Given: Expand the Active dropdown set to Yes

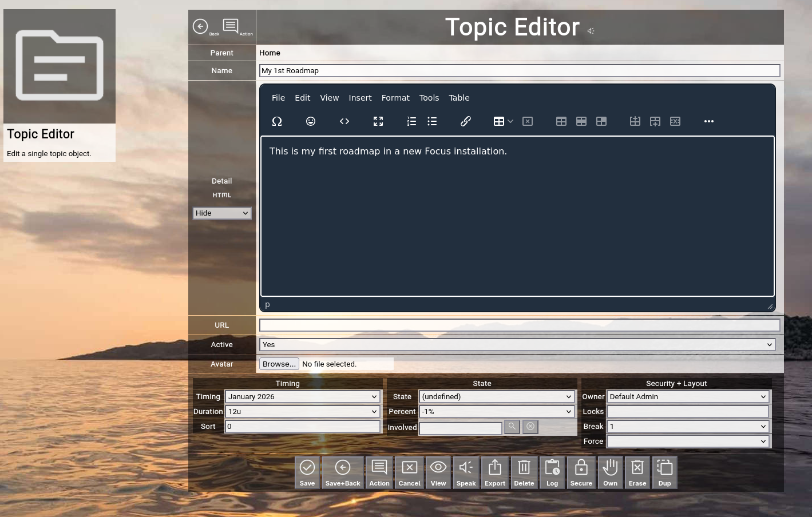Looking at the screenshot, I should (x=517, y=345).
